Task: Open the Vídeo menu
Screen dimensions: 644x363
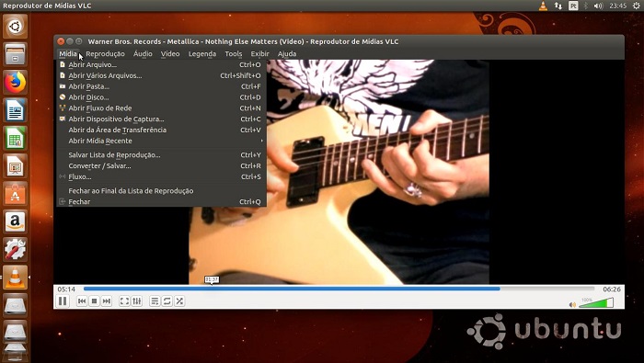Action: pyautogui.click(x=170, y=53)
